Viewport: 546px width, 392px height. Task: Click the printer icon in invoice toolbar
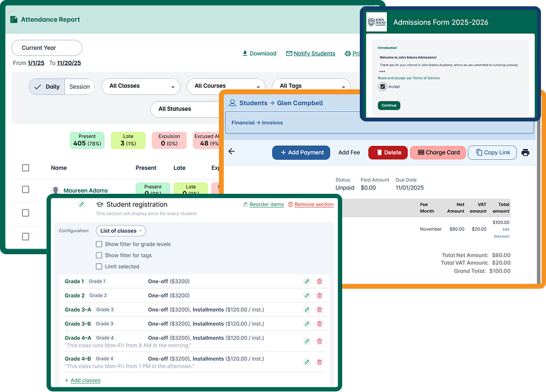click(525, 152)
